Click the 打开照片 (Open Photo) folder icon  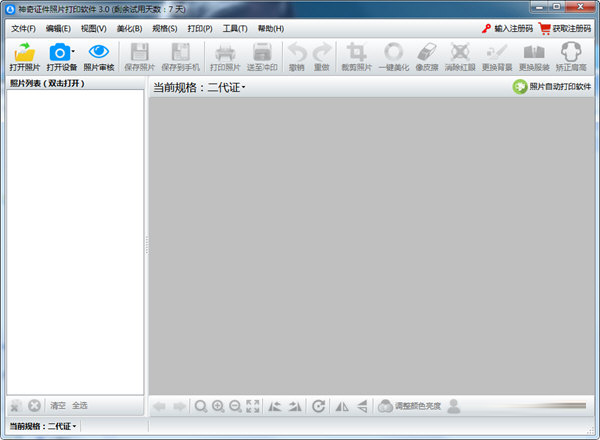coord(25,52)
